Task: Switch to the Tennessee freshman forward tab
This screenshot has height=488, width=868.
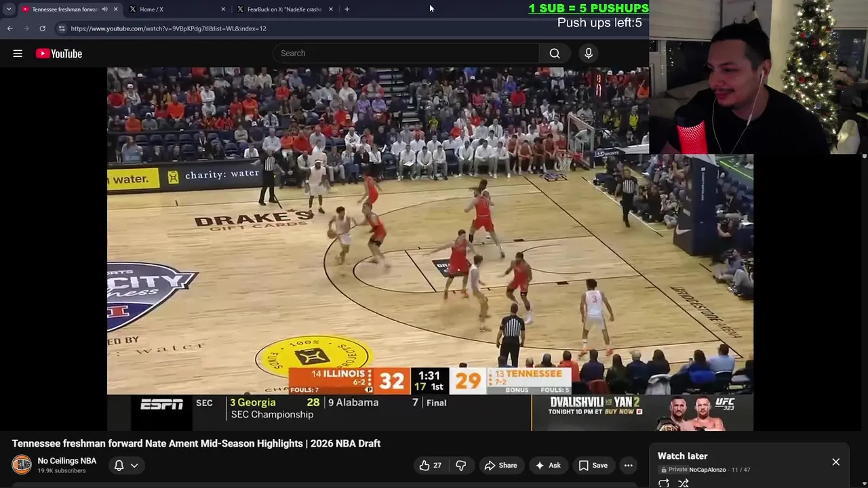Action: point(64,9)
